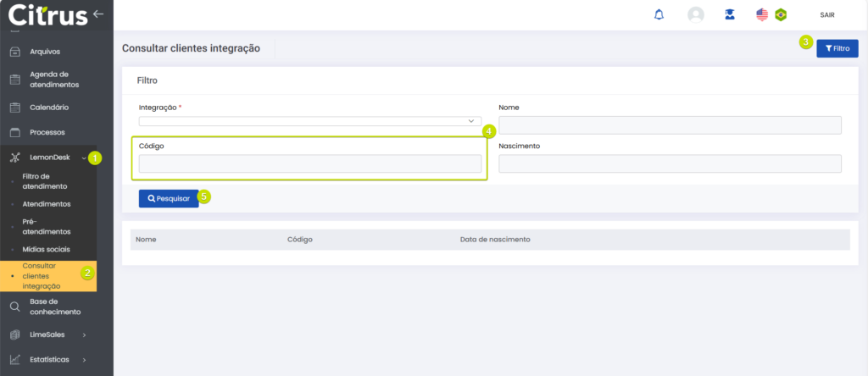Click the notifications bell icon
This screenshot has height=376, width=868.
659,14
